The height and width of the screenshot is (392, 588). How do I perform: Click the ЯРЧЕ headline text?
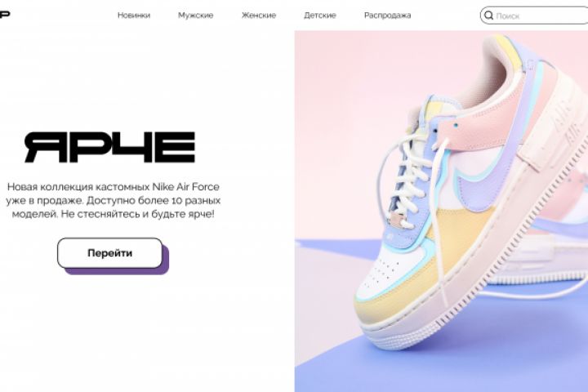pyautogui.click(x=110, y=147)
